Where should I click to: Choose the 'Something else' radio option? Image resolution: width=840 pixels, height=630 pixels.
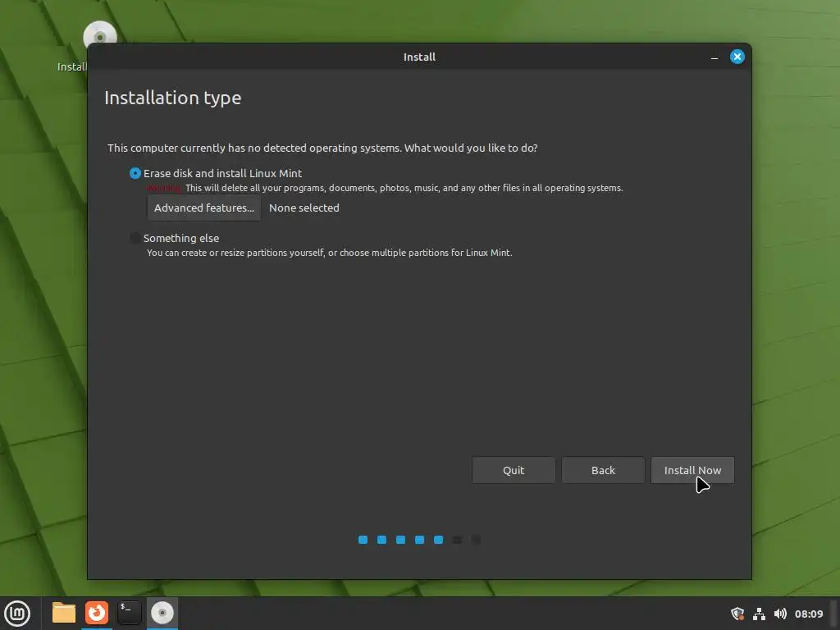tap(135, 238)
